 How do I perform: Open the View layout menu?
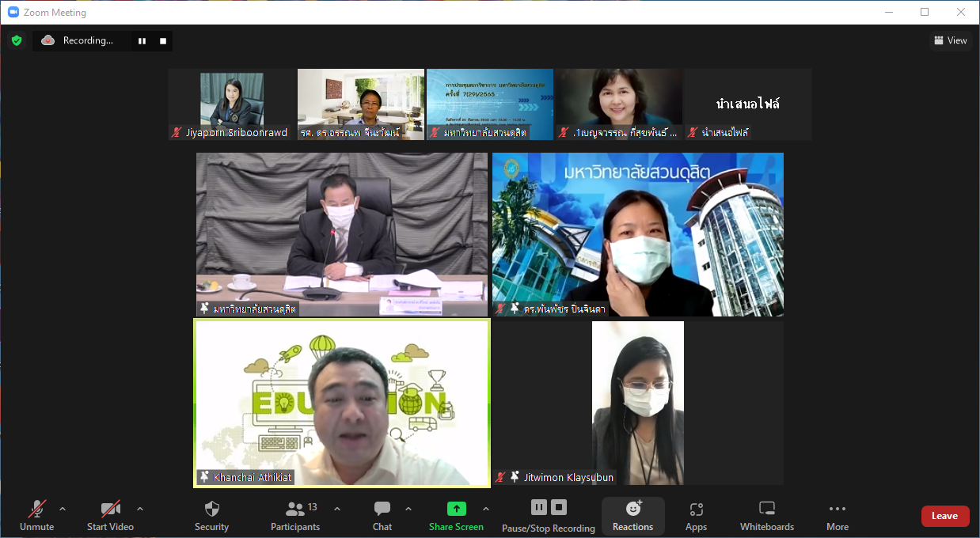click(x=950, y=40)
